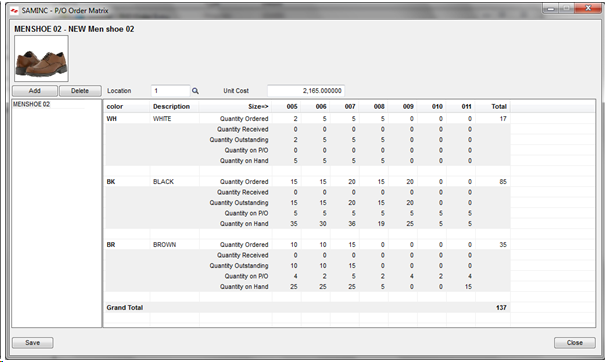
Task: Click BLACK Quantity on P/O row label
Action: [246, 213]
